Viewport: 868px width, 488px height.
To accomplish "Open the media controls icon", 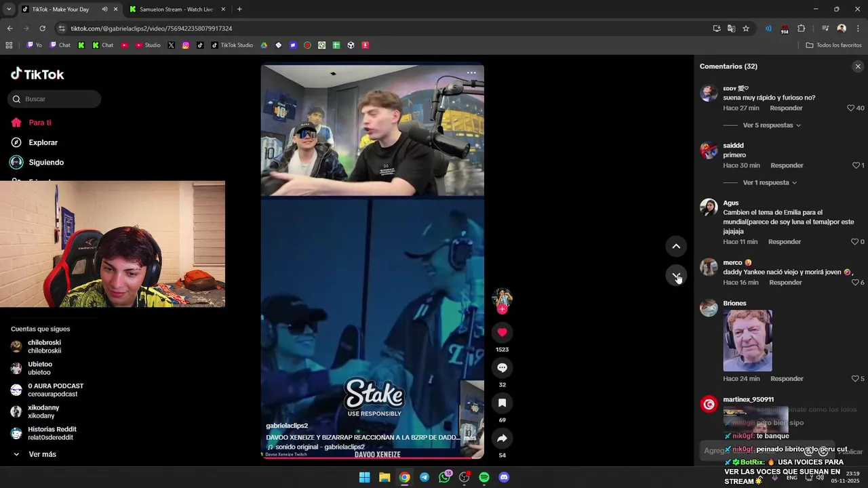I will point(825,28).
